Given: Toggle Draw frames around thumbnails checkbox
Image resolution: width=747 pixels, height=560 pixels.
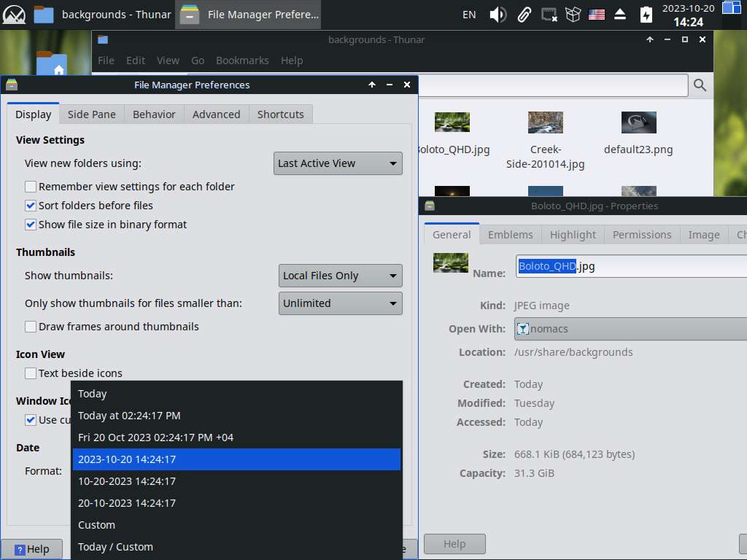Looking at the screenshot, I should click(x=31, y=327).
